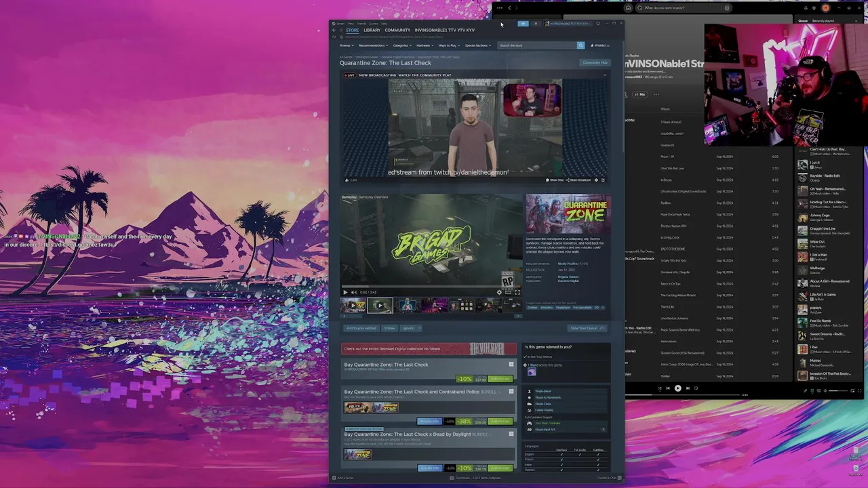The image size is (868, 488).
Task: Open broadcast settings gear icon
Action: click(x=596, y=180)
